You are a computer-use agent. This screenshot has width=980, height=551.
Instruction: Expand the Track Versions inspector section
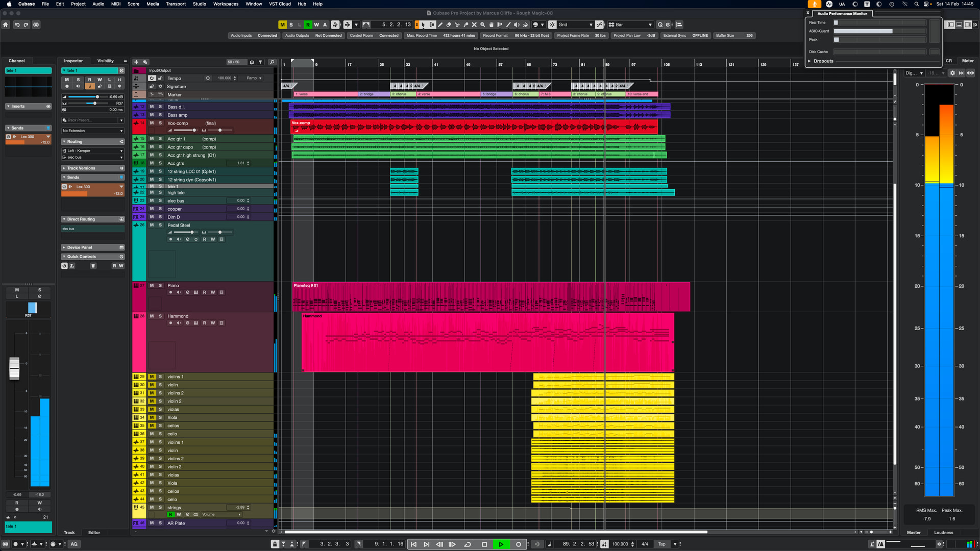pos(81,168)
